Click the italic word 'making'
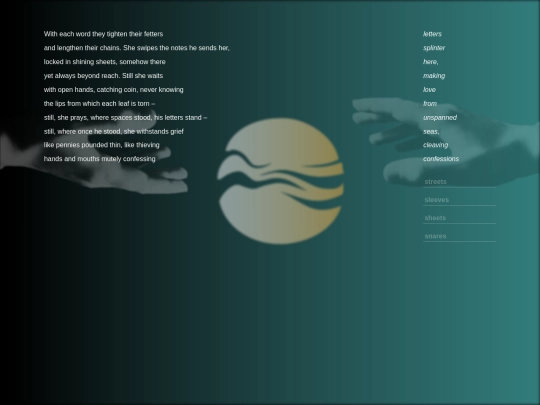Screen dimensions: 540x405 pos(434,76)
